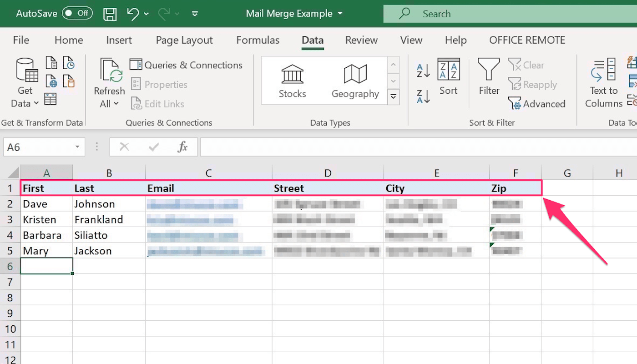Expand the Data Types gallery
The height and width of the screenshot is (364, 637).
[394, 97]
